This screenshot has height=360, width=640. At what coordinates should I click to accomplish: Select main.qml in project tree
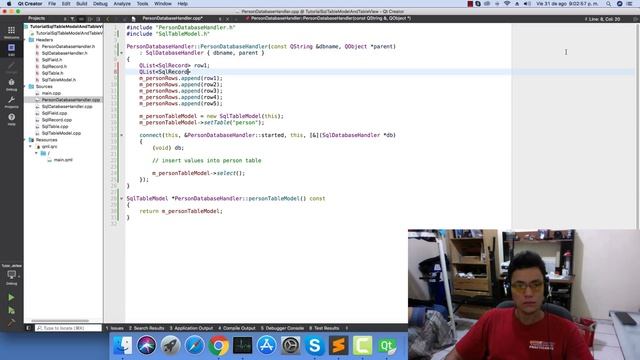tap(62, 160)
